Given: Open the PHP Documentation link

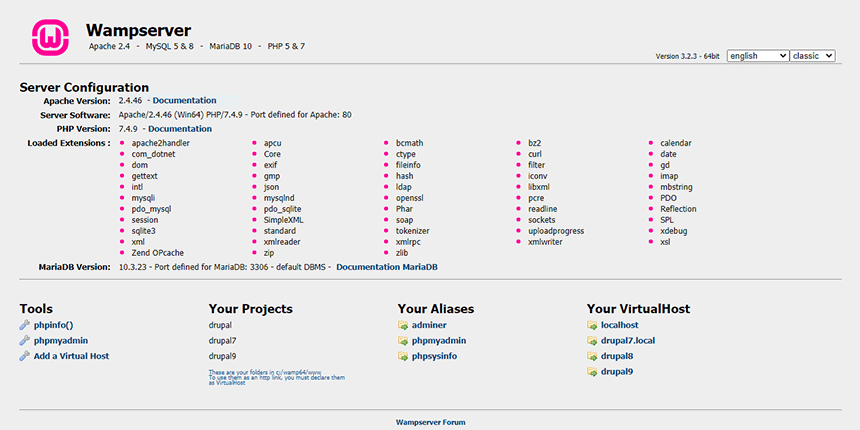Looking at the screenshot, I should pyautogui.click(x=180, y=129).
